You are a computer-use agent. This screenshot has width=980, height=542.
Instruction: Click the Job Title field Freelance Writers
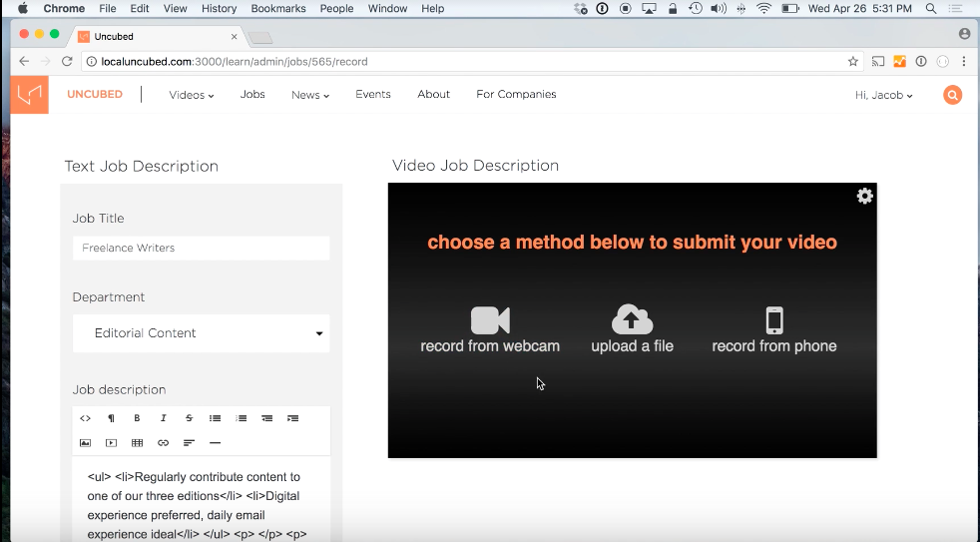[202, 249]
